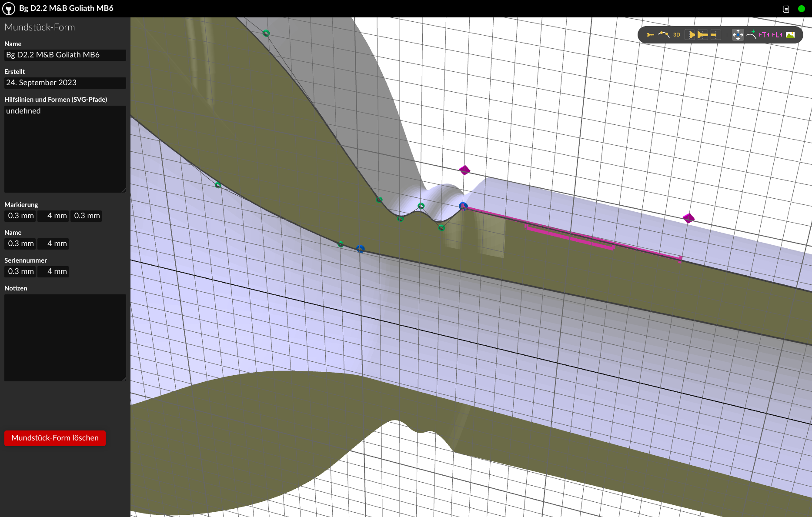This screenshot has width=812, height=517.
Task: Open the background image picker icon
Action: tap(790, 35)
